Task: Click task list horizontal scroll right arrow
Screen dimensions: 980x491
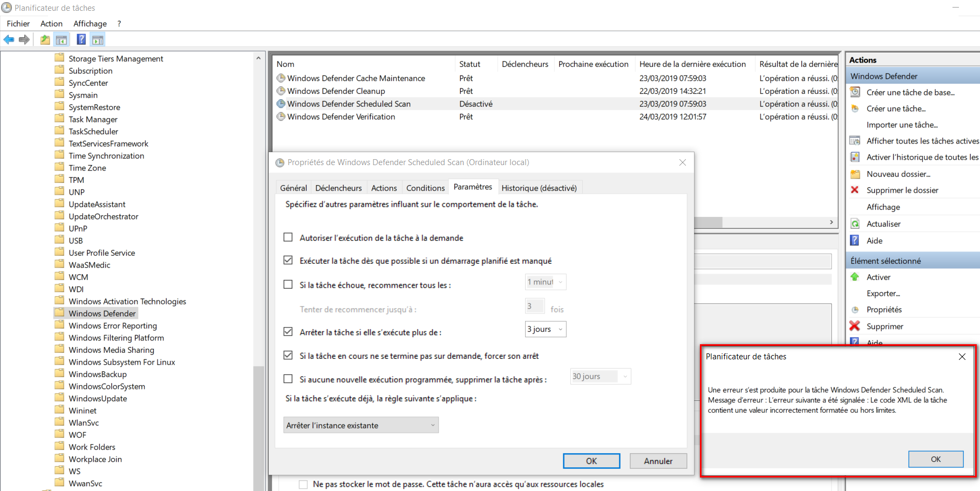Action: coord(832,222)
